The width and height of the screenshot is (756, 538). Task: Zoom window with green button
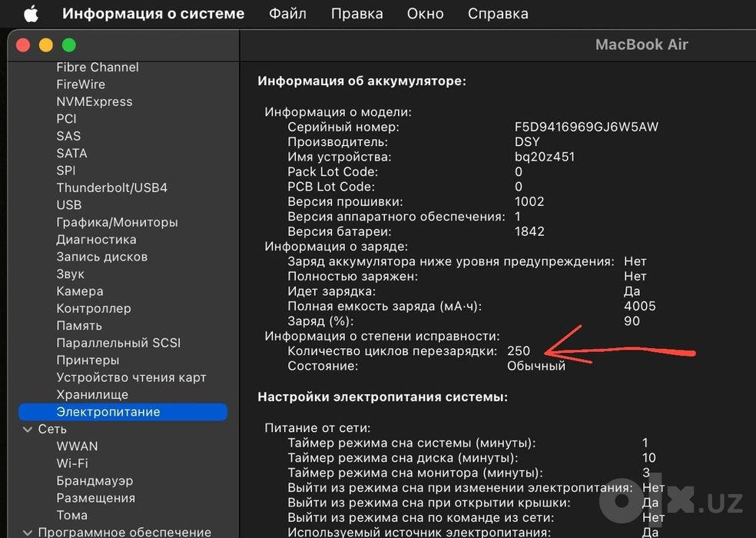[69, 45]
